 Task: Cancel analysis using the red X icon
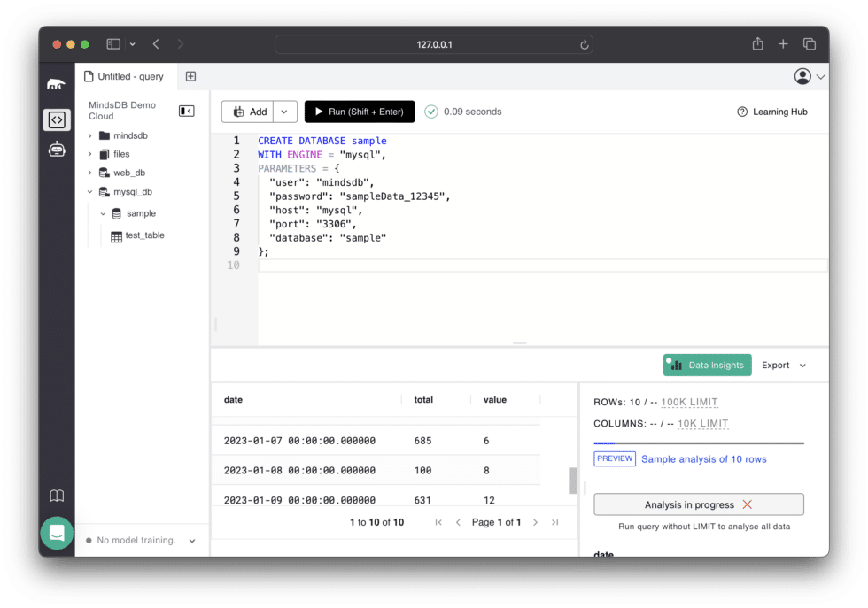747,504
